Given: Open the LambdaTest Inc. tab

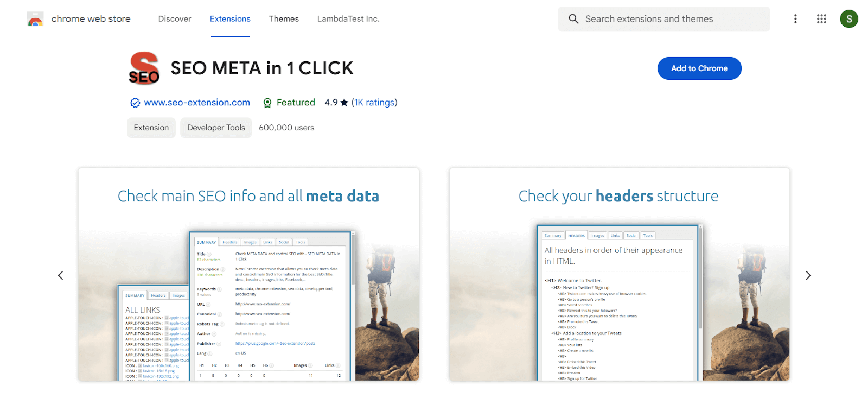Looking at the screenshot, I should pyautogui.click(x=348, y=19).
